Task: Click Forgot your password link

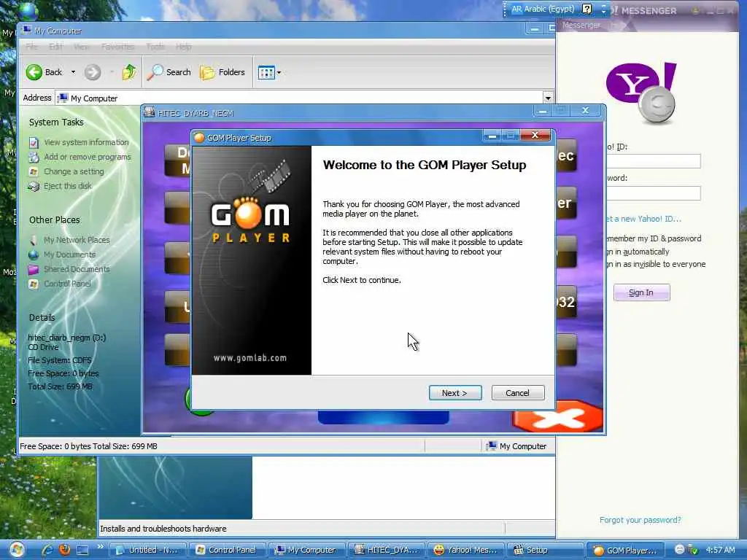Action: pos(640,520)
